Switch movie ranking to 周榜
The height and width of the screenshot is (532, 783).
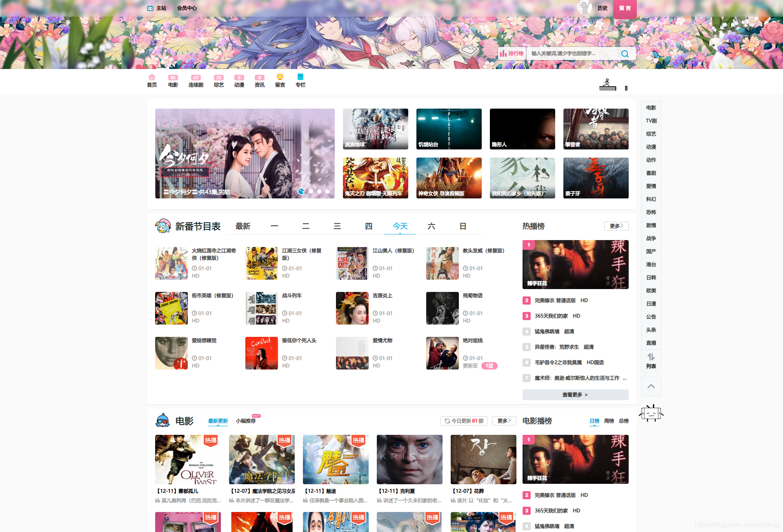[609, 421]
